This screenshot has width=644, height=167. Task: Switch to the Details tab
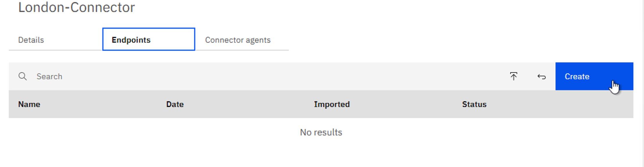click(x=31, y=40)
